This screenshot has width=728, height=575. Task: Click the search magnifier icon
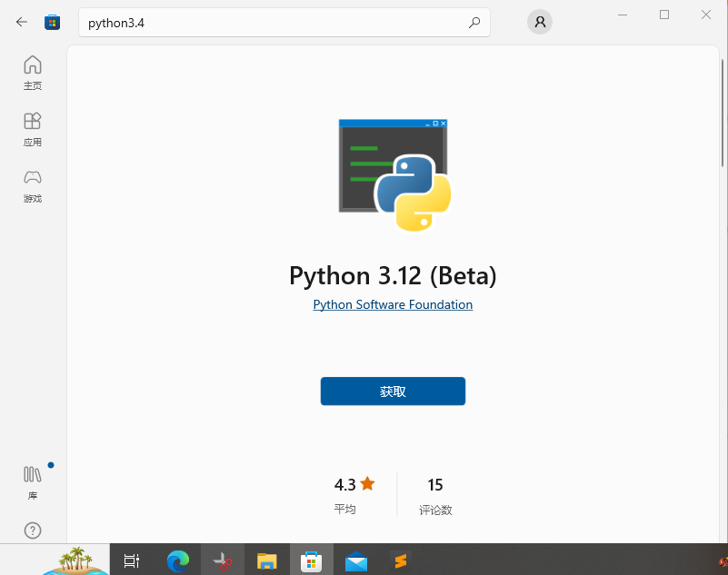(474, 23)
